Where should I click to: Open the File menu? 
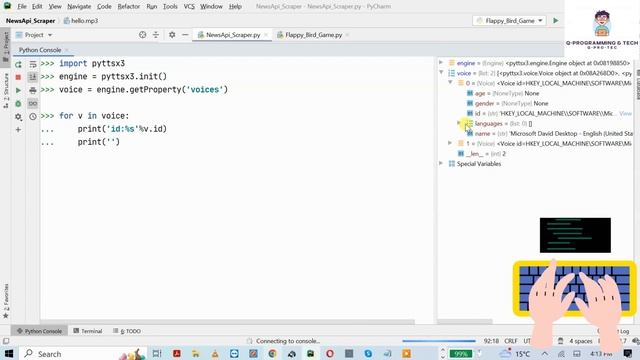(22, 7)
